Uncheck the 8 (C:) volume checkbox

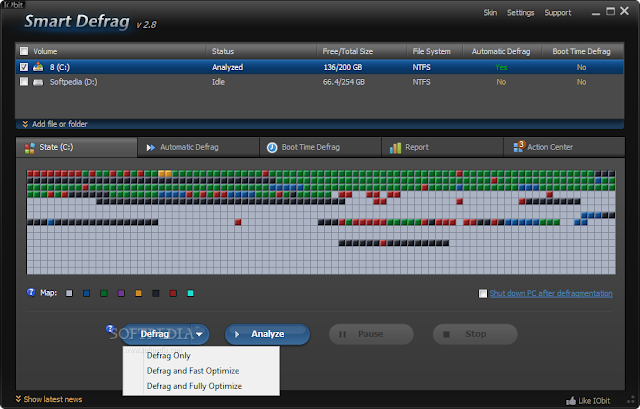coord(24,67)
